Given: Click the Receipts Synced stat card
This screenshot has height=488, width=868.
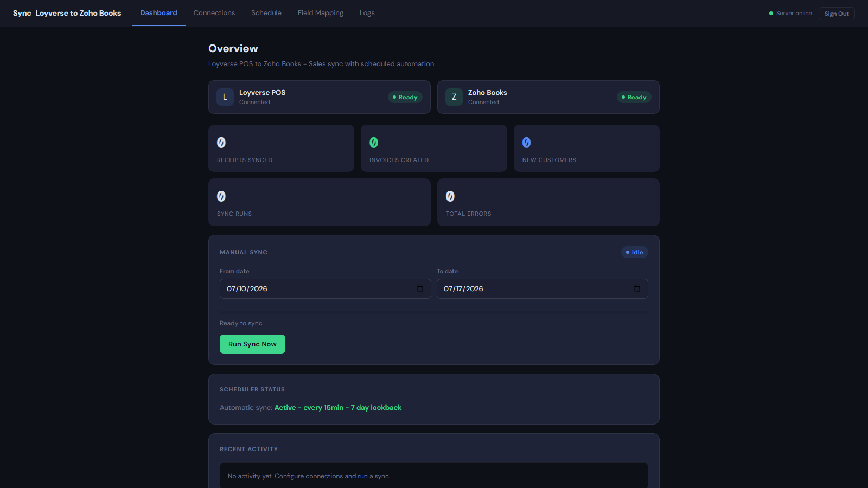Looking at the screenshot, I should (x=281, y=149).
